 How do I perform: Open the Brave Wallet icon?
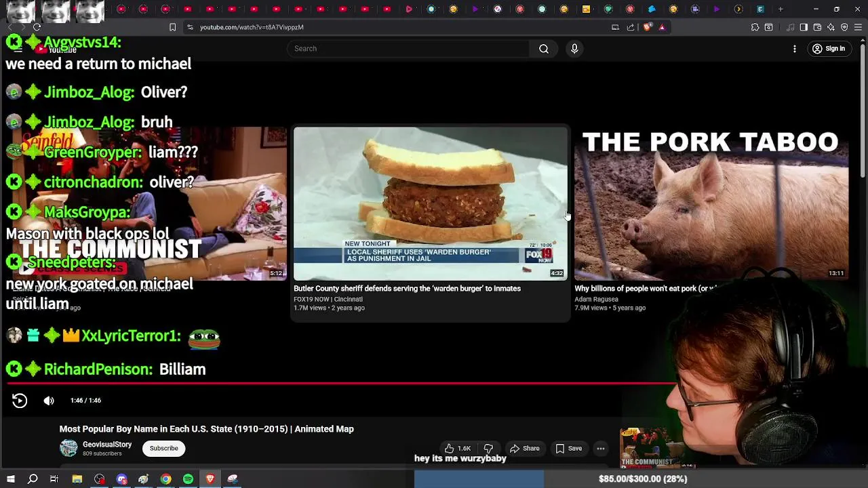click(x=817, y=27)
